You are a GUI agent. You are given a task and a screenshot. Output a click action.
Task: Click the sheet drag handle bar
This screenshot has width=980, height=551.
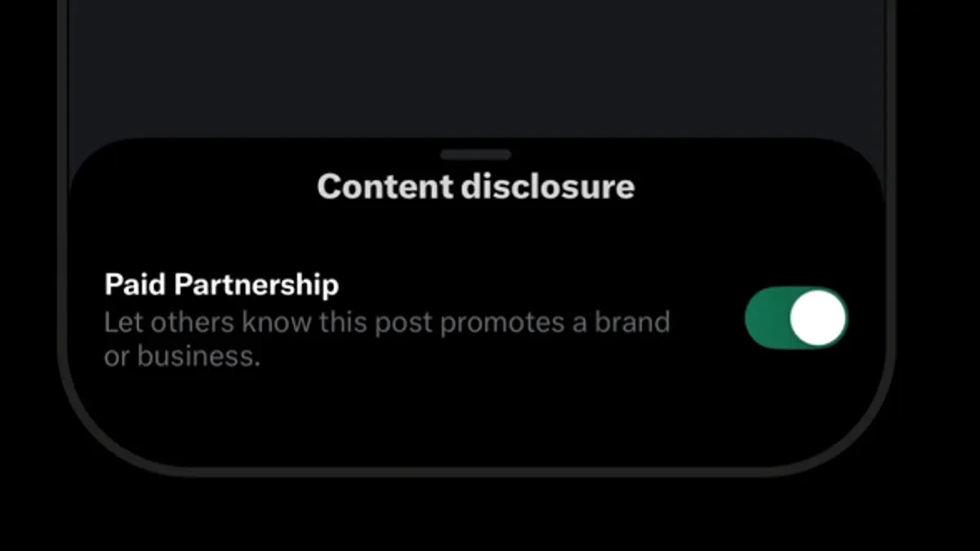[x=475, y=154]
